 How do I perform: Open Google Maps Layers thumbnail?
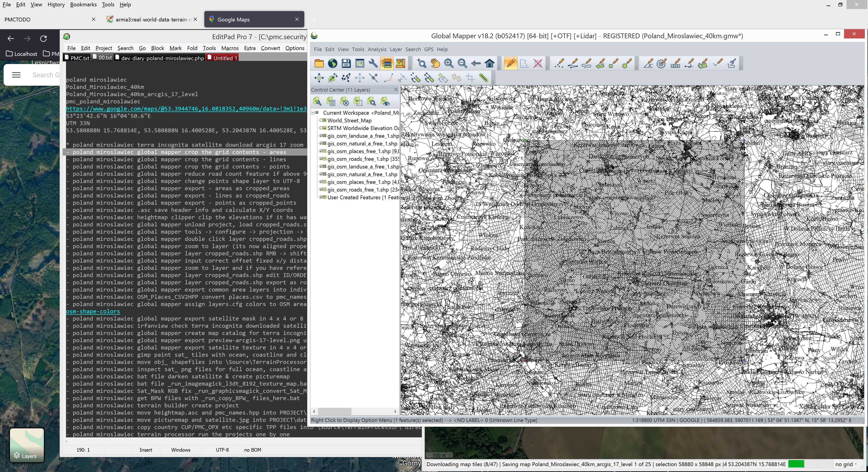(x=27, y=445)
